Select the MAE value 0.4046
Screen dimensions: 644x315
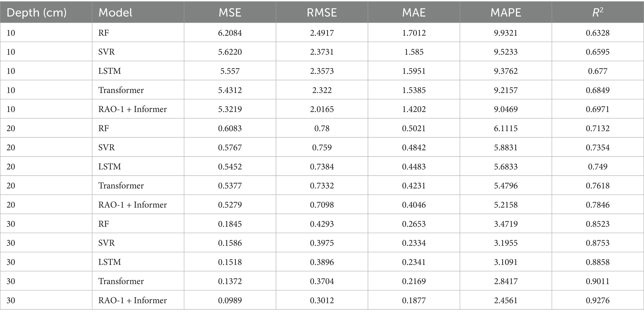click(414, 205)
